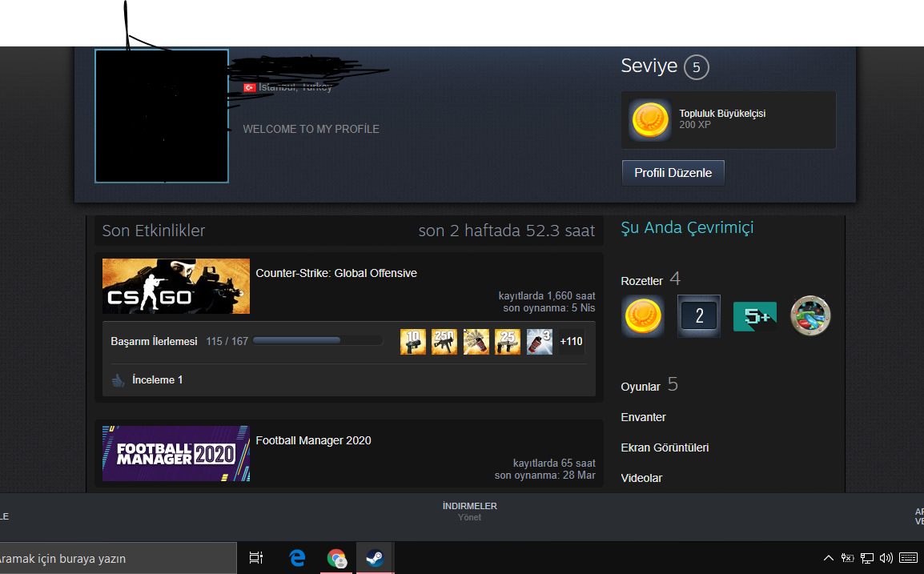Open the İnceleme 1 review link
Viewport: 924px width, 574px height.
(158, 380)
